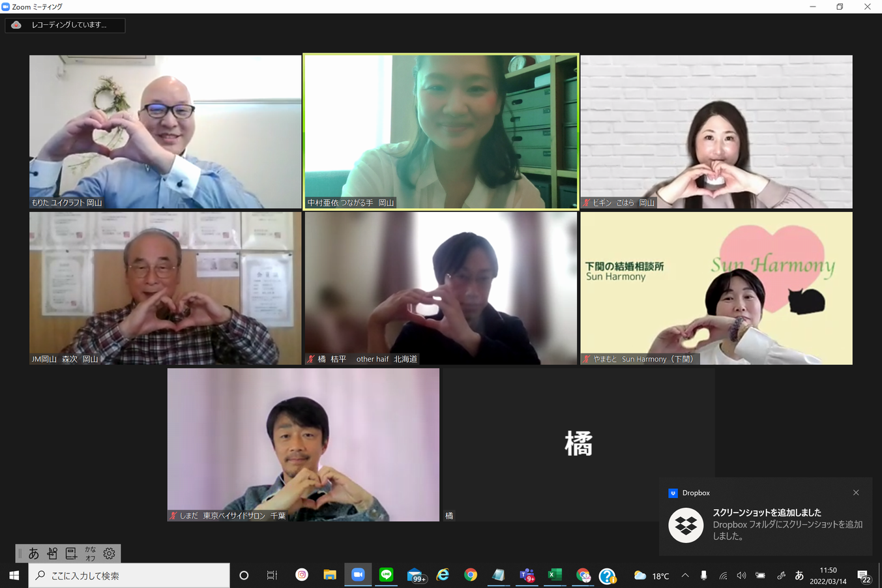
Task: Open File Explorer from the taskbar
Action: click(x=330, y=575)
